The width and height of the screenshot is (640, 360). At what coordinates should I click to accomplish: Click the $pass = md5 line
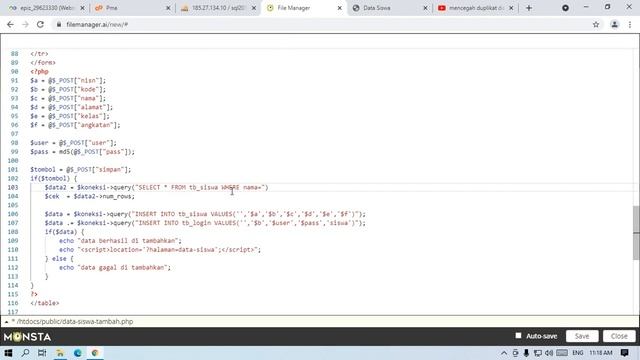[82, 152]
